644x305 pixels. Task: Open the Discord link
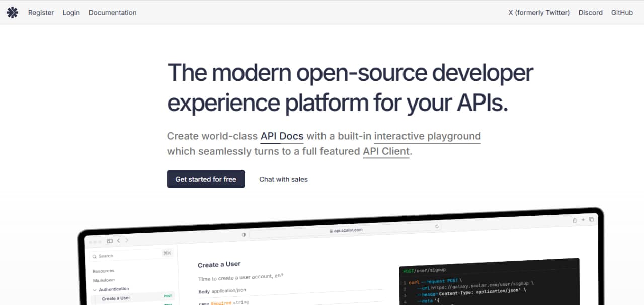[590, 13]
